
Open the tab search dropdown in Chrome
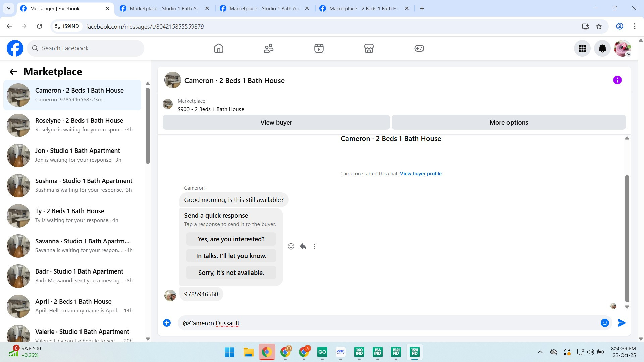pos(8,8)
